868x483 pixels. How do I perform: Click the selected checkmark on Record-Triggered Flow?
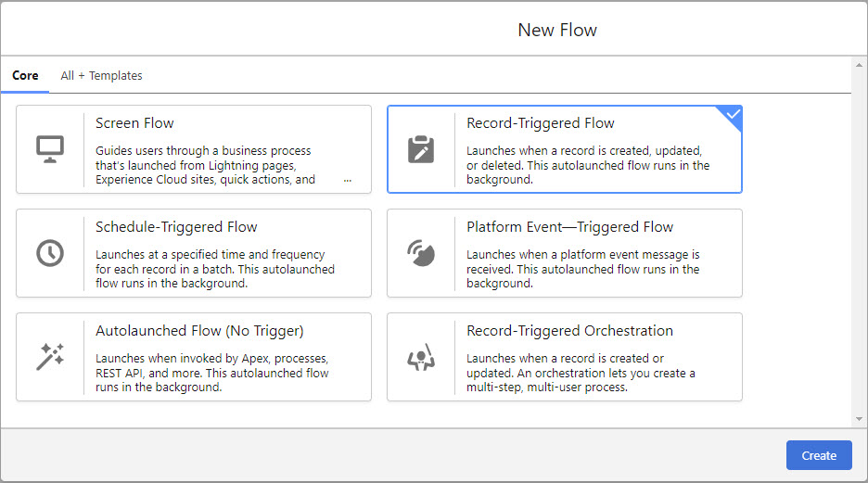(x=733, y=115)
